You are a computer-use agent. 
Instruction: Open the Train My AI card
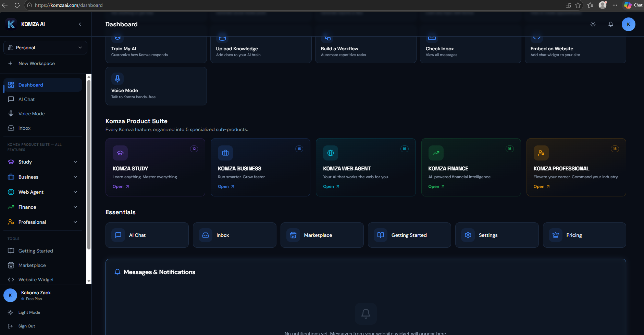tap(156, 50)
